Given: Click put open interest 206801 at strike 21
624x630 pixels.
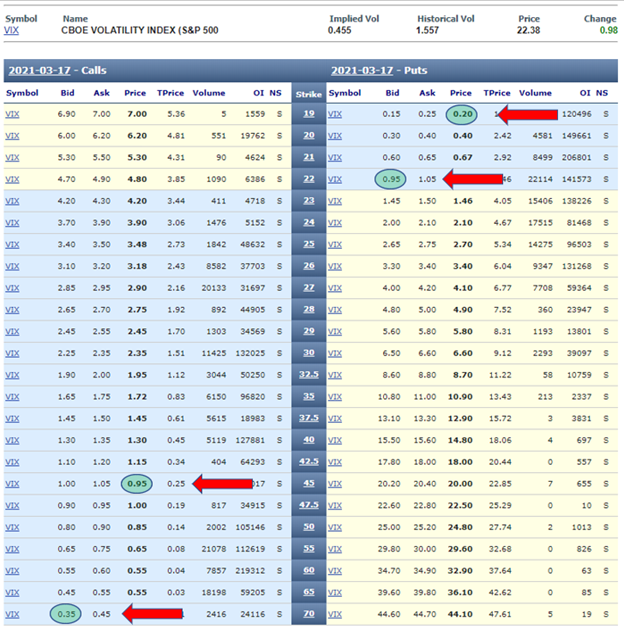Looking at the screenshot, I should click(x=577, y=158).
